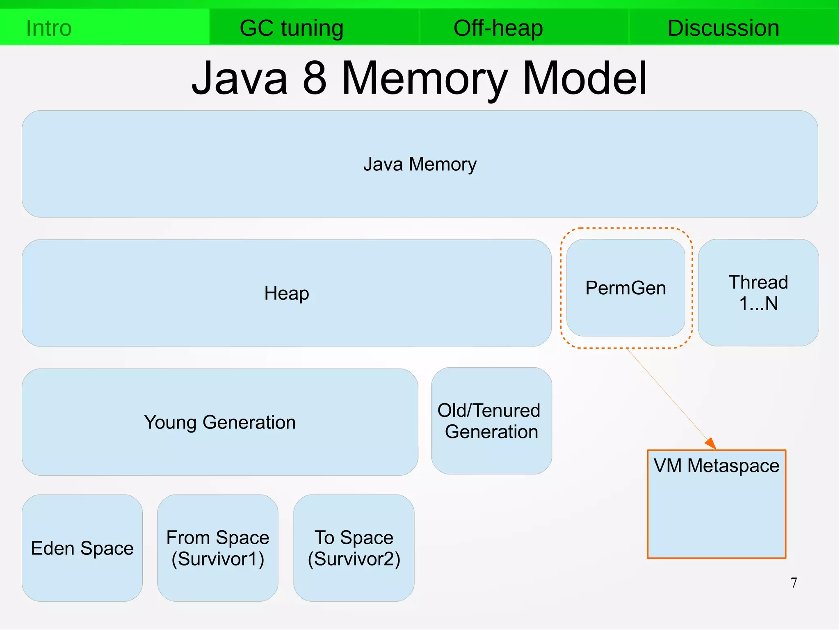Select the PermGen box

tap(625, 288)
